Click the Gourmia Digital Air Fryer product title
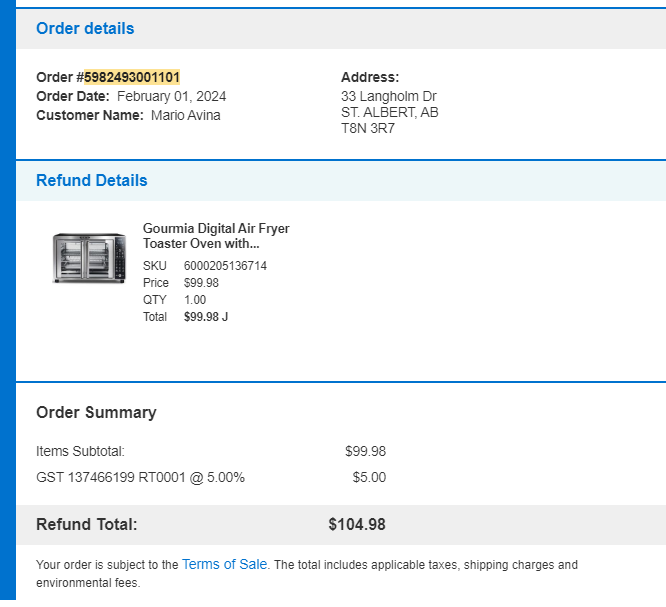Image resolution: width=666 pixels, height=607 pixels. pyautogui.click(x=216, y=236)
